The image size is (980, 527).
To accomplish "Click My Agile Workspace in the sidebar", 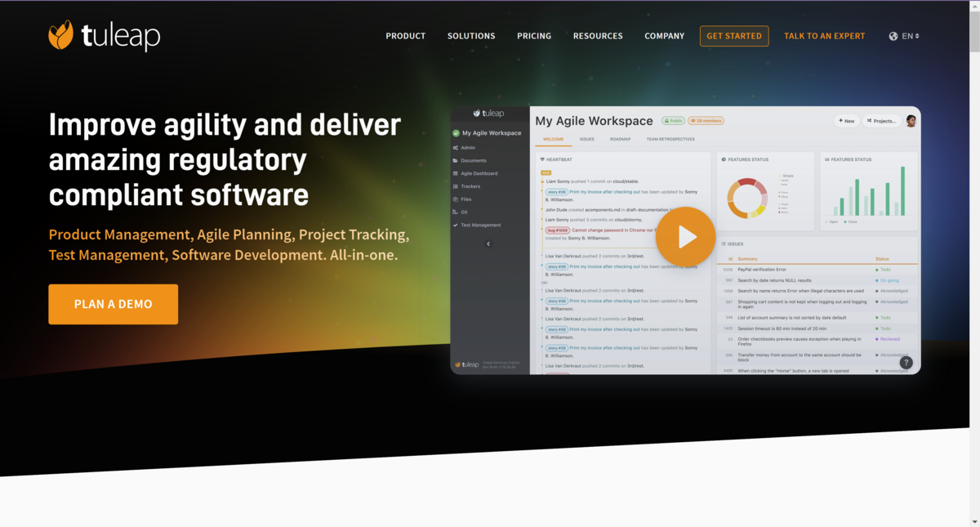I will (x=487, y=133).
